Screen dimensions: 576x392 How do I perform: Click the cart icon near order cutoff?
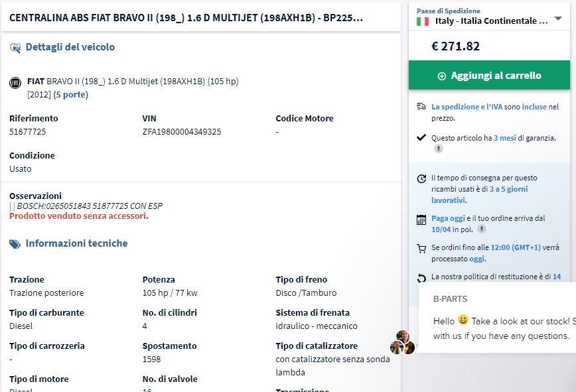pos(421,249)
